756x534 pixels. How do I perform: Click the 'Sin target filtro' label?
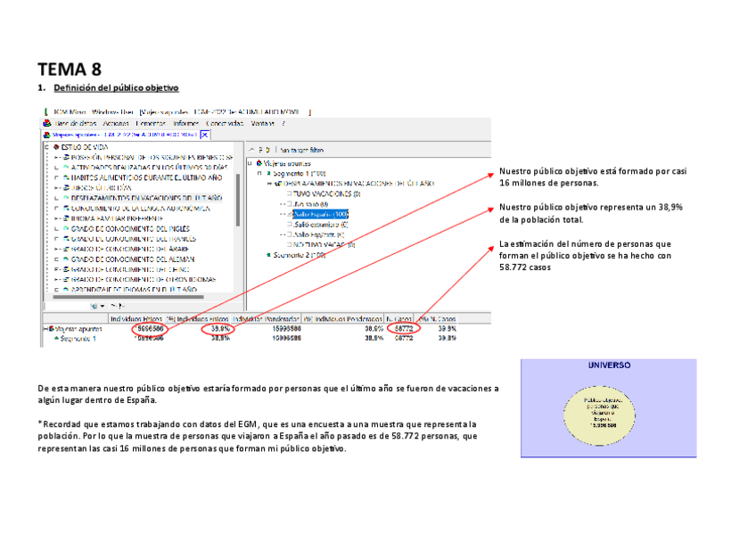pos(301,150)
